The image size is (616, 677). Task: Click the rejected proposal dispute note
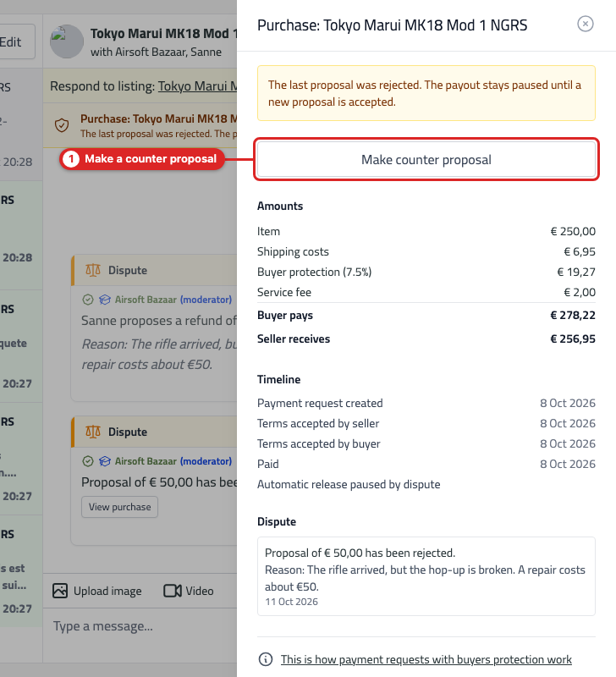(x=426, y=576)
